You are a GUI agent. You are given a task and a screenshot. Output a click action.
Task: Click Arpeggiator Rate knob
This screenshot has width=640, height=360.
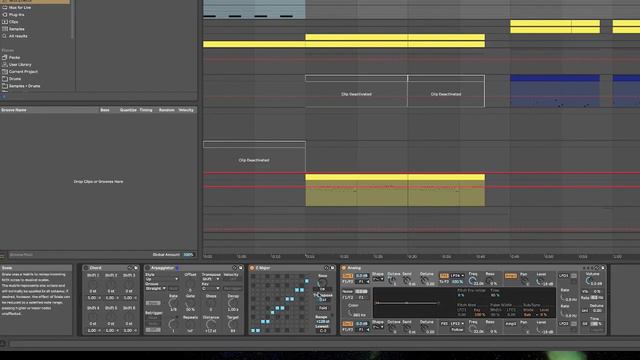pyautogui.click(x=173, y=303)
